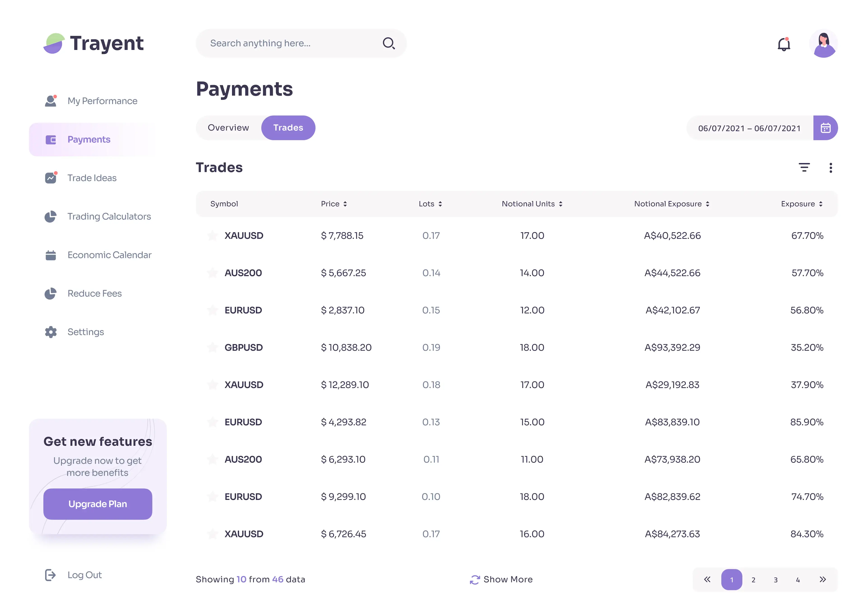867x616 pixels.
Task: Select page 3 in pagination
Action: pos(775,580)
